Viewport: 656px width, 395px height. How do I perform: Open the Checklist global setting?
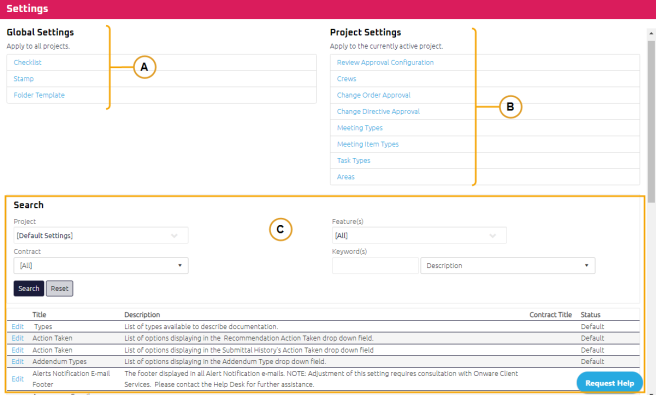(28, 62)
